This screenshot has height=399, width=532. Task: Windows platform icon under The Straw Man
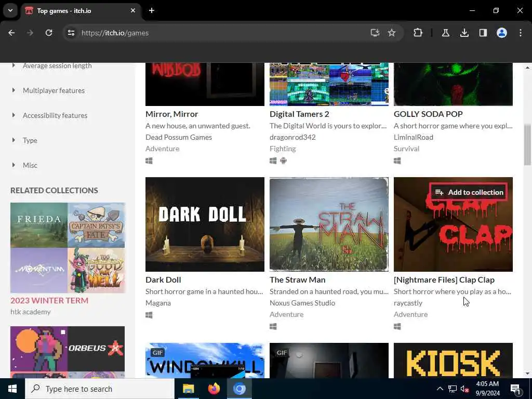[x=273, y=326]
